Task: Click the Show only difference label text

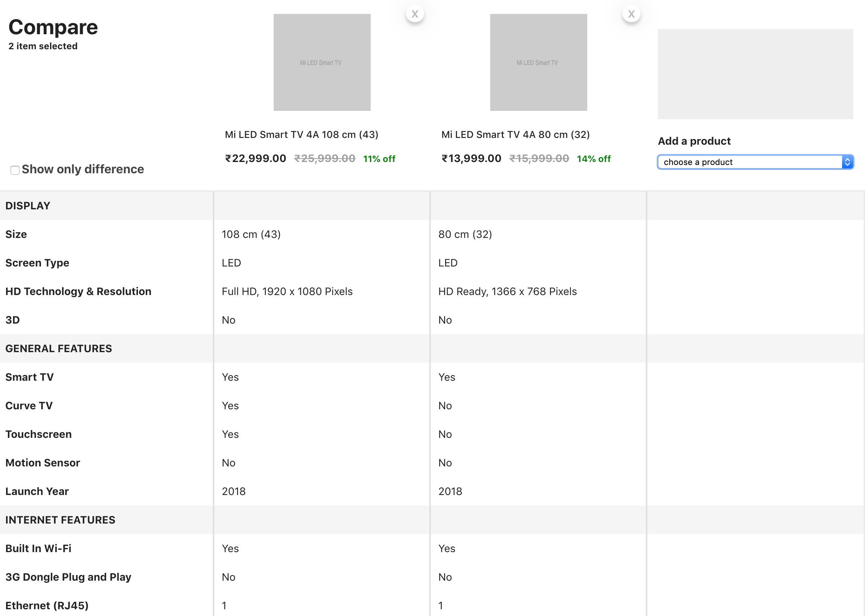Action: 83,169
